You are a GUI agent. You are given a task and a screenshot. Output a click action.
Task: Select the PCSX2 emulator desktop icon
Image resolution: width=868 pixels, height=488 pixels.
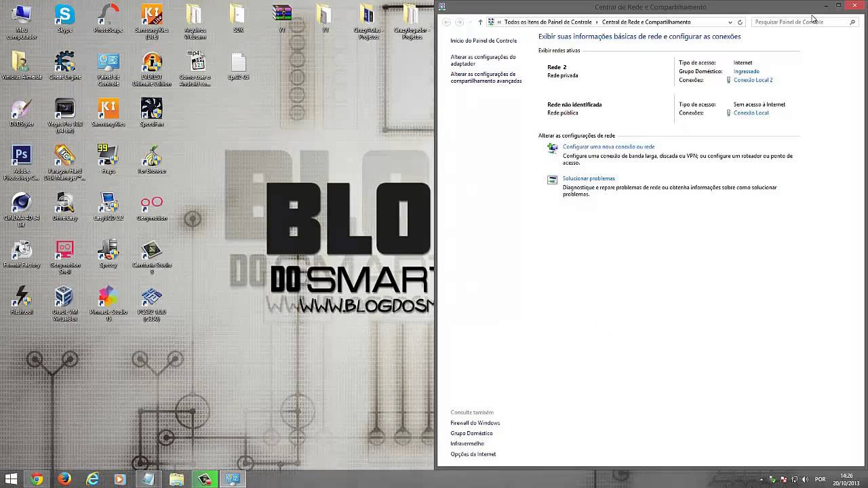point(151,304)
